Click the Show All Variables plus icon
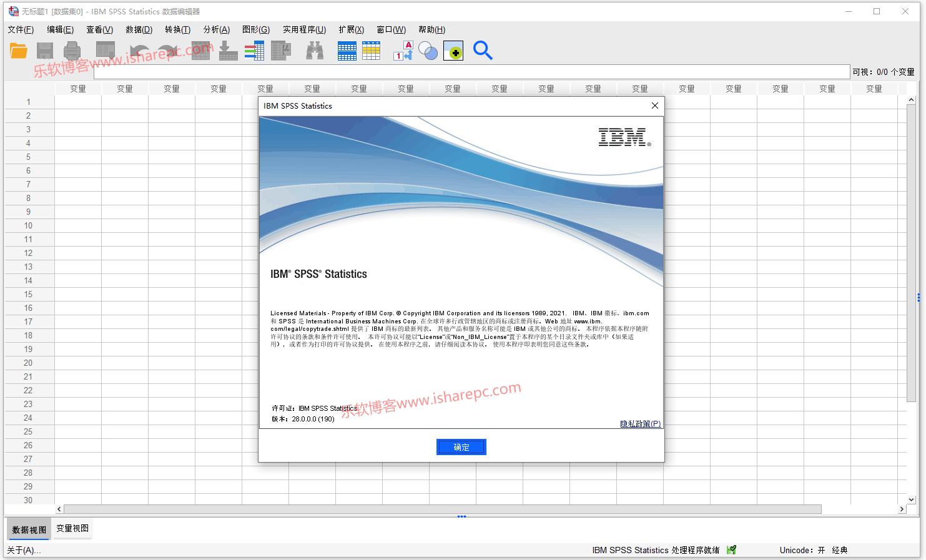 point(453,51)
